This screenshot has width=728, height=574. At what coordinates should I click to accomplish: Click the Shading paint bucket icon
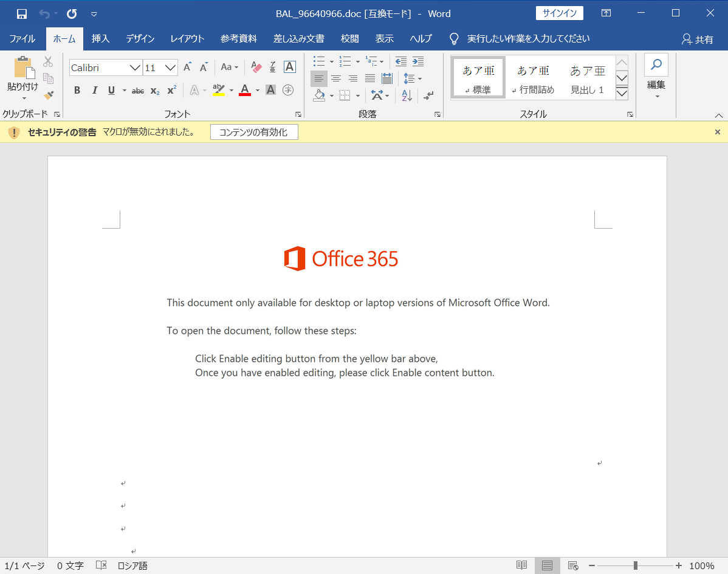point(320,95)
